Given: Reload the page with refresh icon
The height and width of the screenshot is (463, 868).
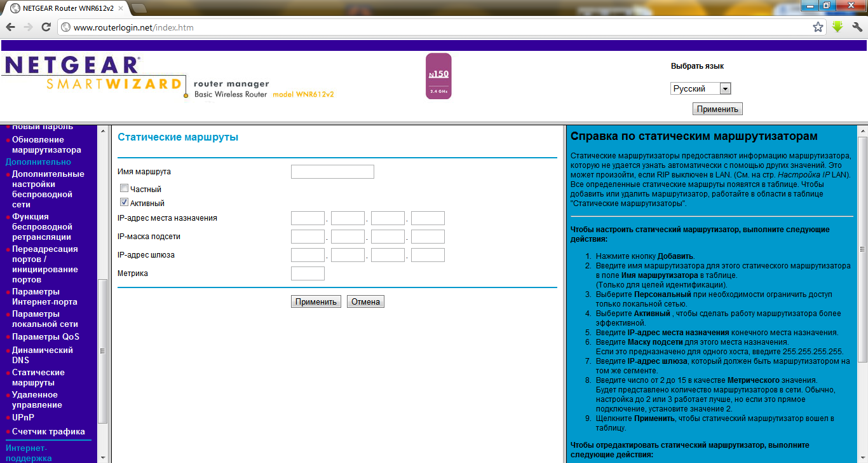Looking at the screenshot, I should pyautogui.click(x=46, y=27).
